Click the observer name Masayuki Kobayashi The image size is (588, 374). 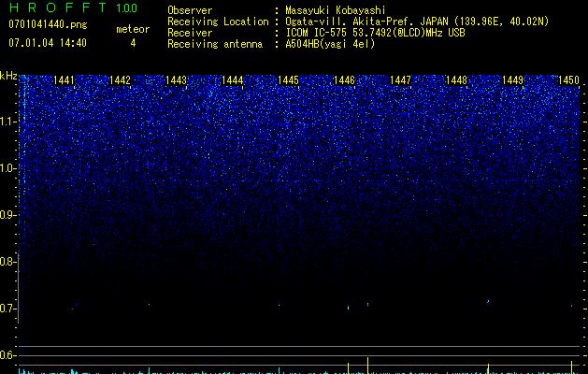click(336, 10)
